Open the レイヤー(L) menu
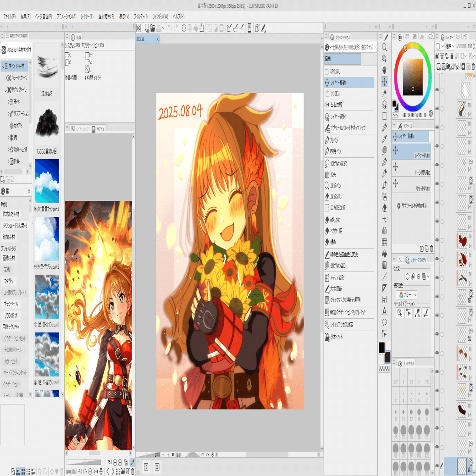 click(x=87, y=17)
